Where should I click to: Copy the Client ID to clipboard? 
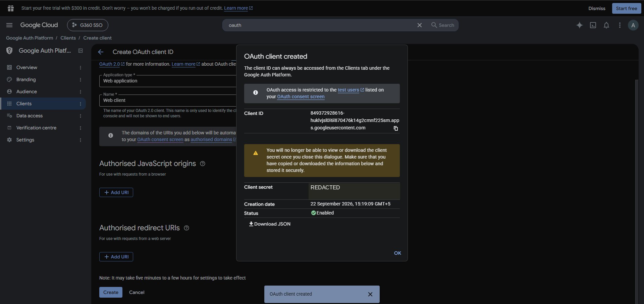(x=396, y=128)
